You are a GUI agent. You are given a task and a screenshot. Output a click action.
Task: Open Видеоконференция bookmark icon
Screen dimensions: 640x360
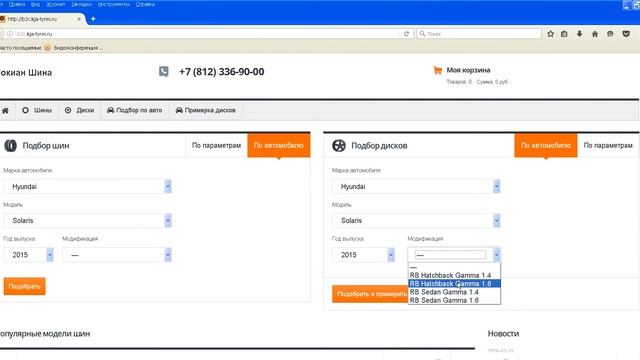click(47, 48)
